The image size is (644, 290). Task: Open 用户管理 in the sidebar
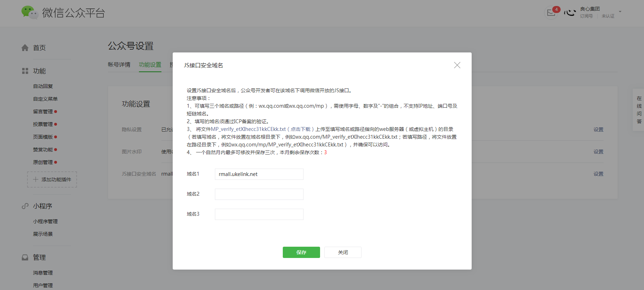tap(43, 285)
